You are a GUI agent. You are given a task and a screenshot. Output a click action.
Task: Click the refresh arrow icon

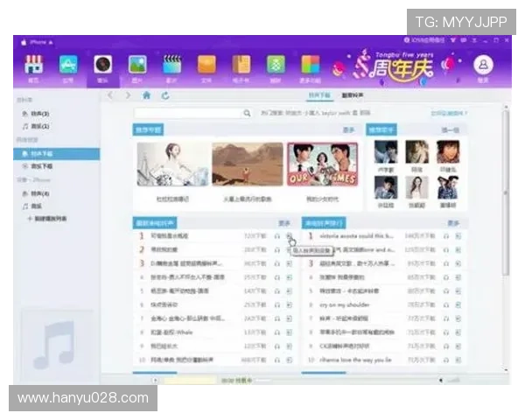click(x=165, y=95)
